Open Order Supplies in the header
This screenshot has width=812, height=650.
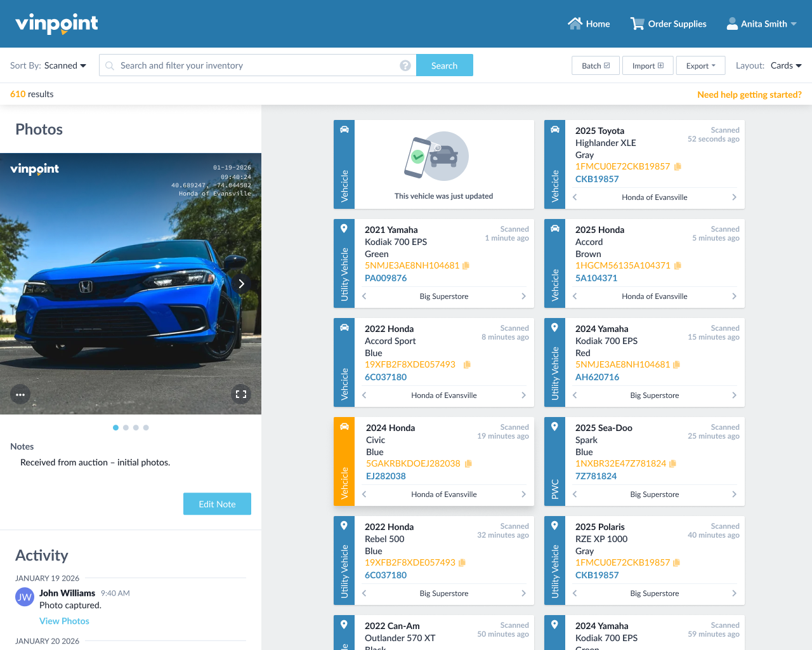tap(668, 23)
